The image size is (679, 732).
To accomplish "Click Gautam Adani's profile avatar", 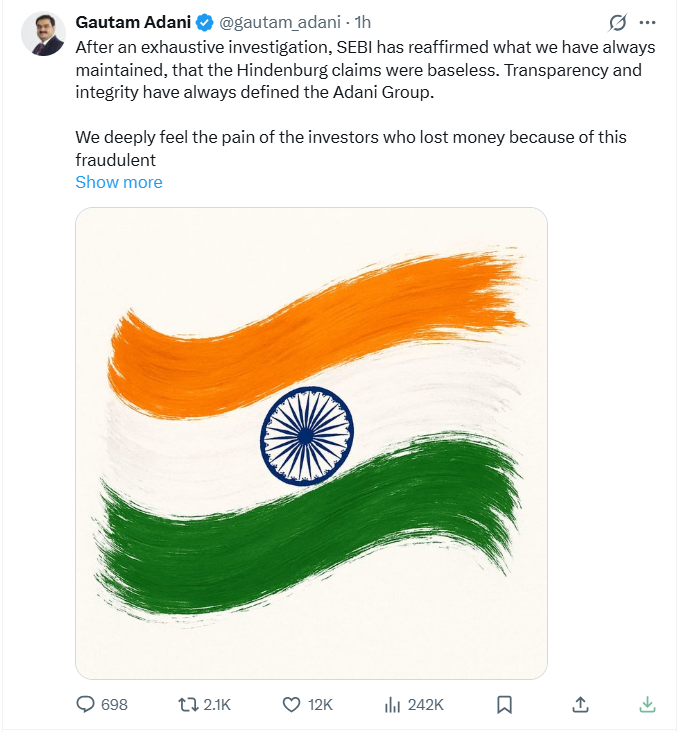I will tap(42, 35).
